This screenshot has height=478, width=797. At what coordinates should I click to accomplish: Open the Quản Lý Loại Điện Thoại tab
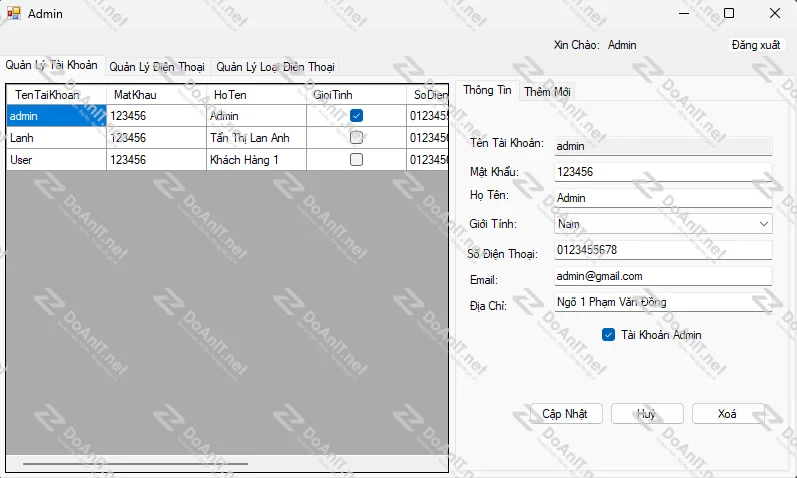275,67
